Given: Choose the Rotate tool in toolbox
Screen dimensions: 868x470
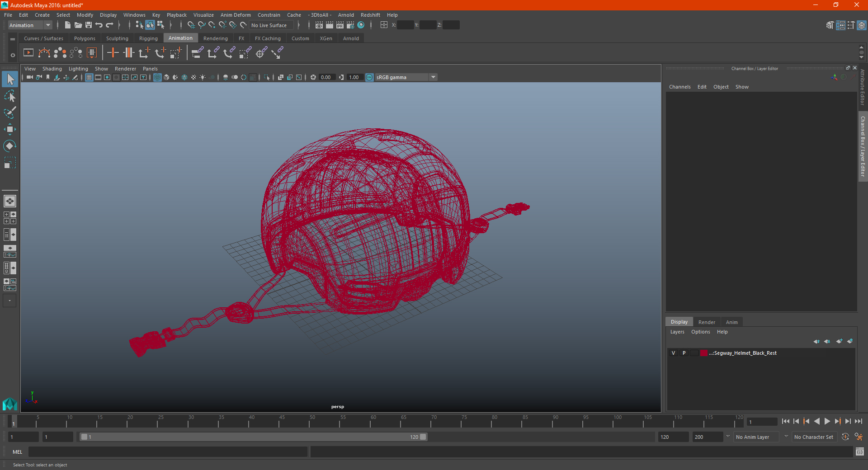Looking at the screenshot, I should click(x=10, y=146).
